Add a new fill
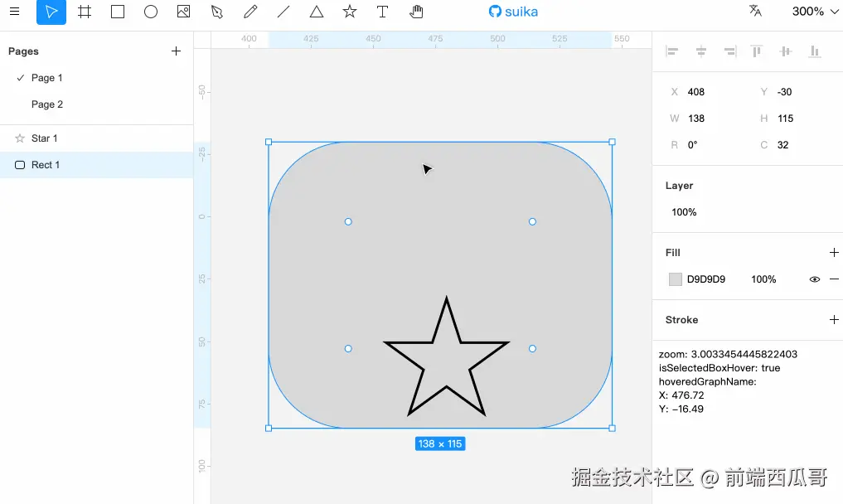 tap(834, 252)
